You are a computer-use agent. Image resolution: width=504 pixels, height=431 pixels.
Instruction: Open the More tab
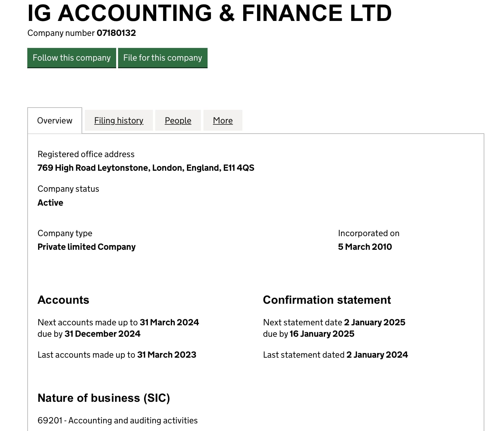[223, 121]
